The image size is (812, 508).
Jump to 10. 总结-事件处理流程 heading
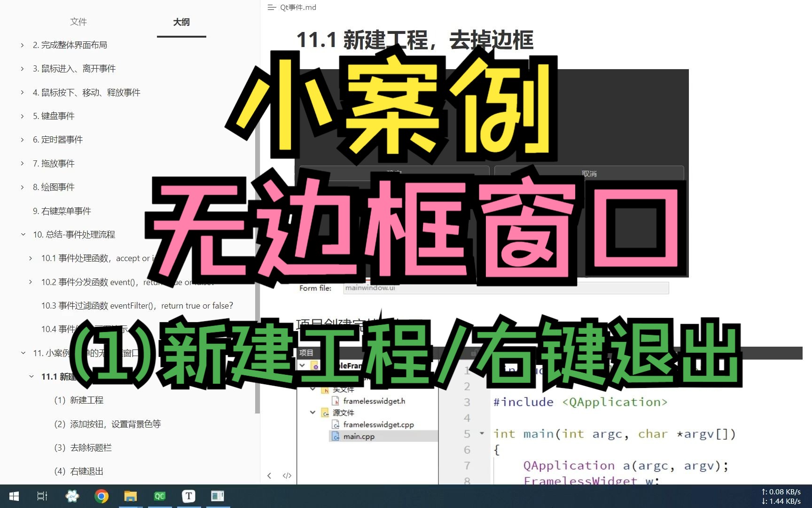click(x=74, y=234)
